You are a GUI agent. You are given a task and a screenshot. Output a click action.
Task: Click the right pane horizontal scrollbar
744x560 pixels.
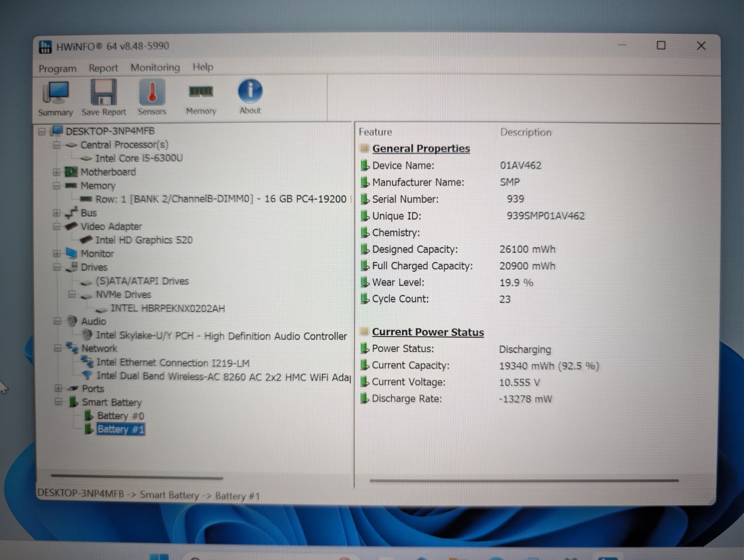524,480
